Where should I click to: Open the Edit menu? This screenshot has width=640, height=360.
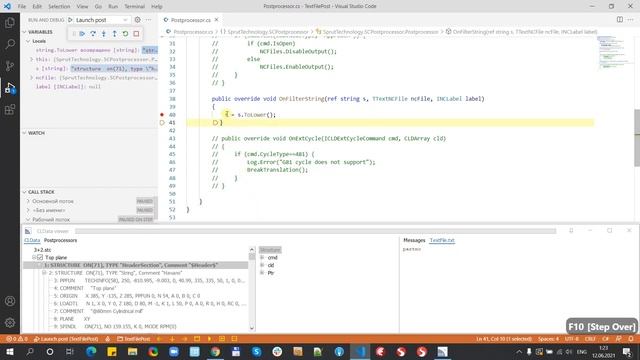[x=37, y=7]
